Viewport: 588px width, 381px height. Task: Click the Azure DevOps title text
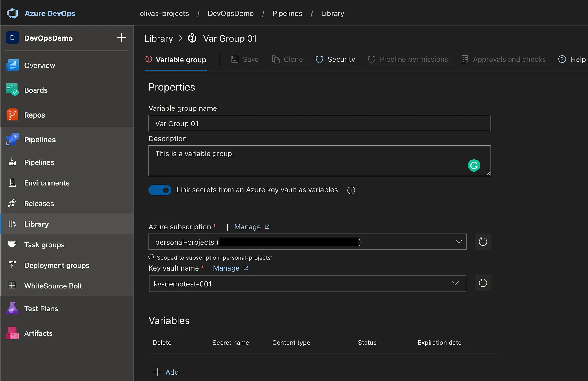[x=50, y=13]
